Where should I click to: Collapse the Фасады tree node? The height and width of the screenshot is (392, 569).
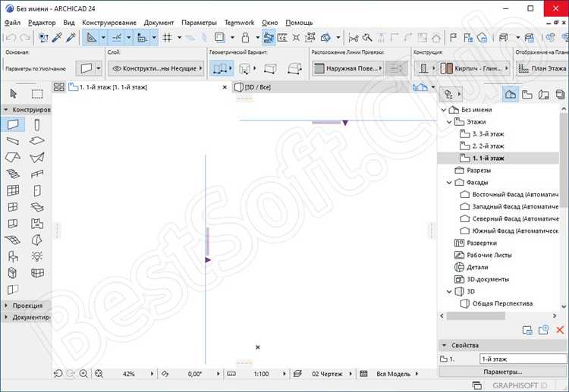coord(449,183)
